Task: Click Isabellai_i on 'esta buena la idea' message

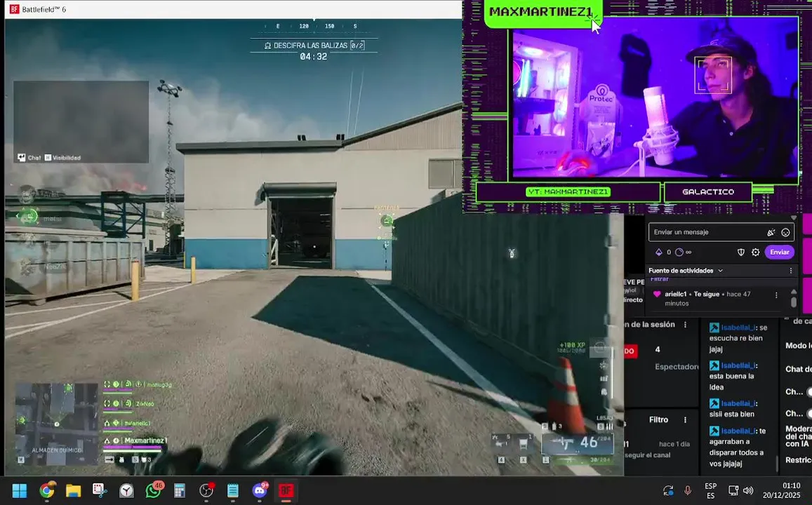Action: (739, 365)
